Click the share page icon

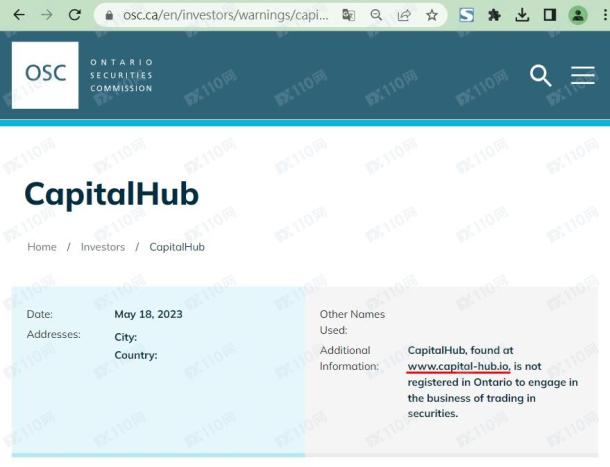[404, 15]
